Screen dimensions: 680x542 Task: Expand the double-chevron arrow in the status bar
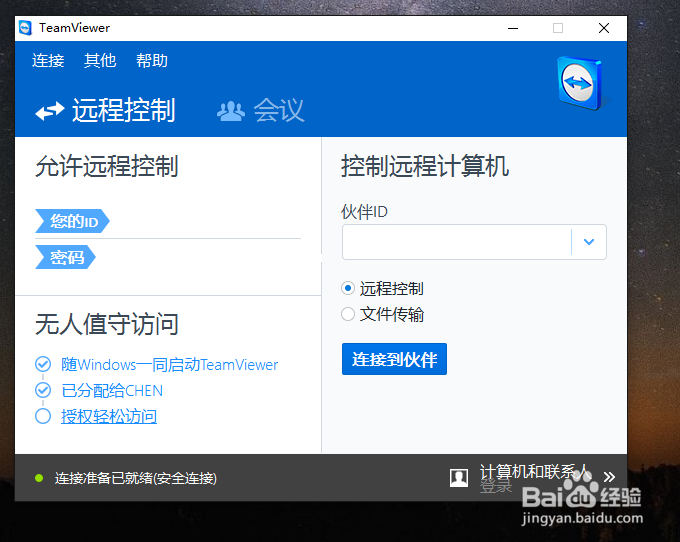pos(609,477)
